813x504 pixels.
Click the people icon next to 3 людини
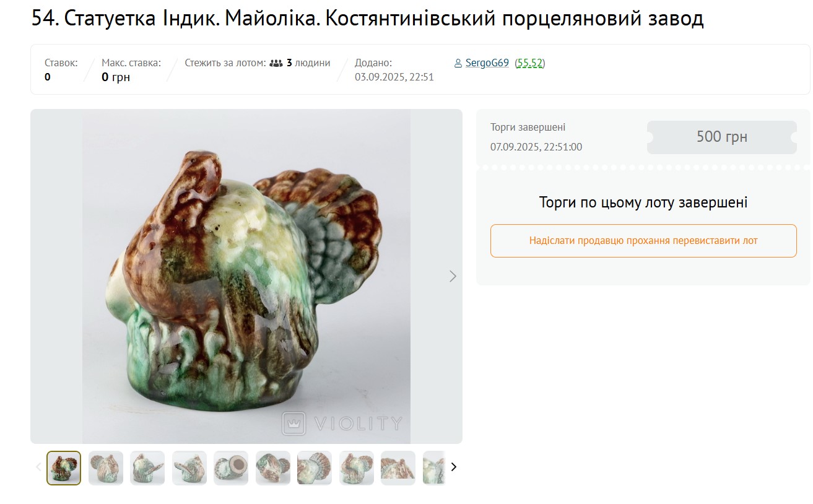(x=276, y=63)
